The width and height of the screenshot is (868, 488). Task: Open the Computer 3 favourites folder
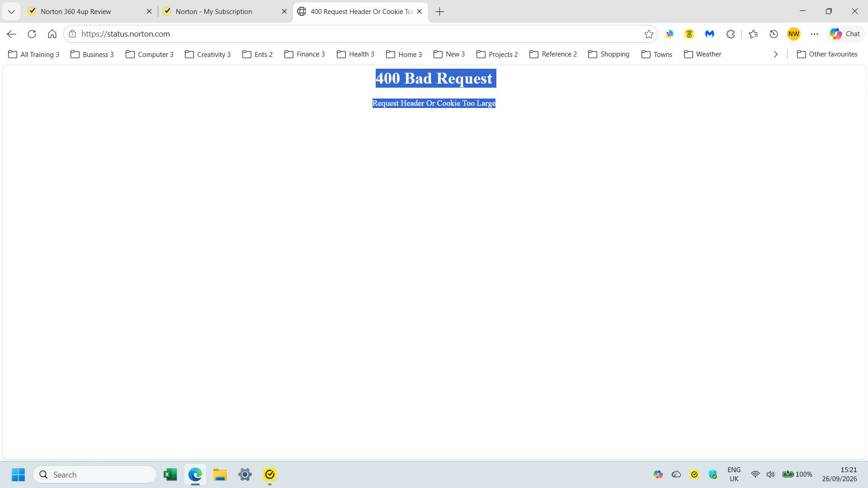[150, 54]
